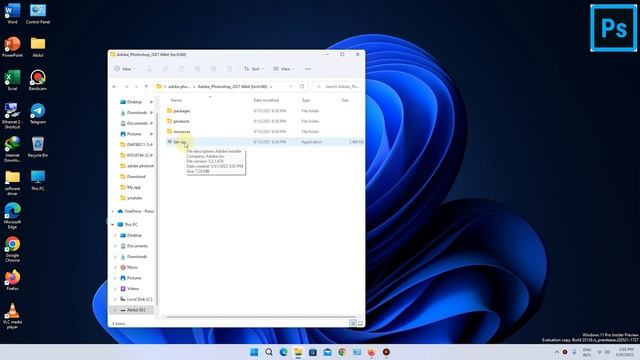Click the horizontal scrollbar in file list

tap(260, 317)
